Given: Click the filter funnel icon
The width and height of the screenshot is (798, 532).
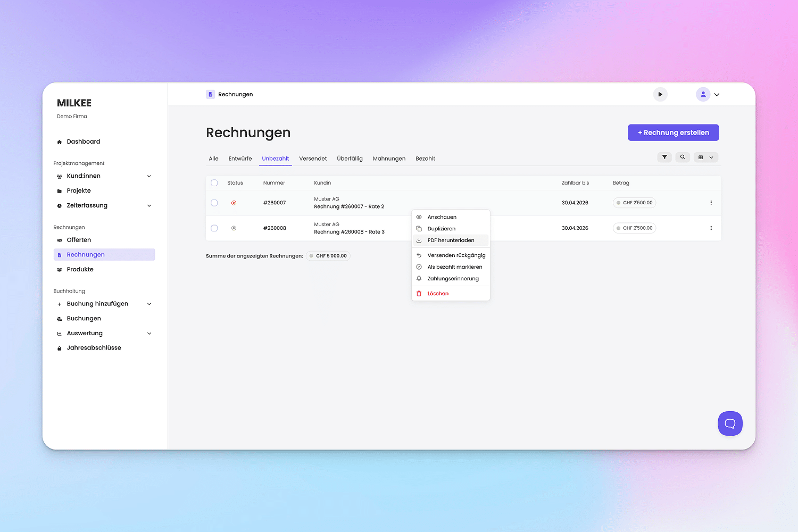Looking at the screenshot, I should [664, 157].
